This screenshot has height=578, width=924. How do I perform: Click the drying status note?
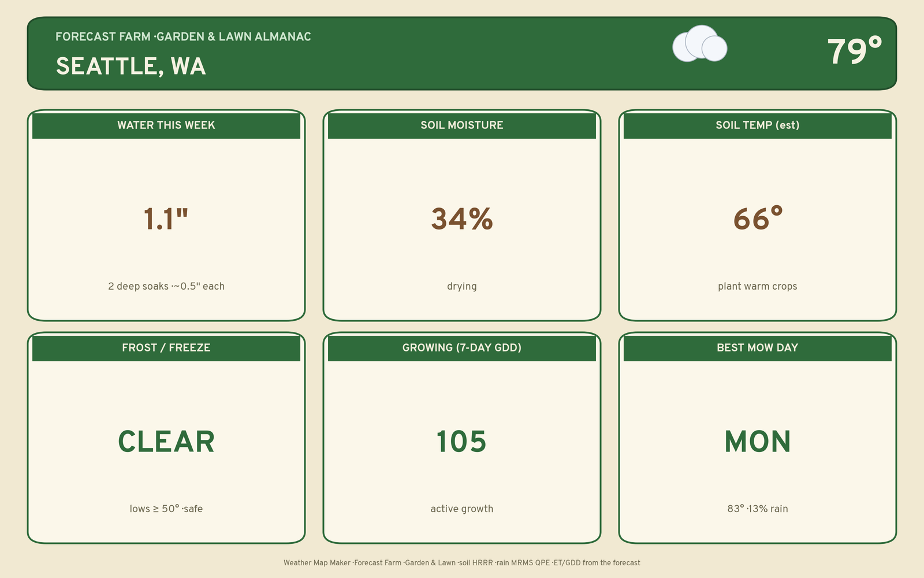462,286
